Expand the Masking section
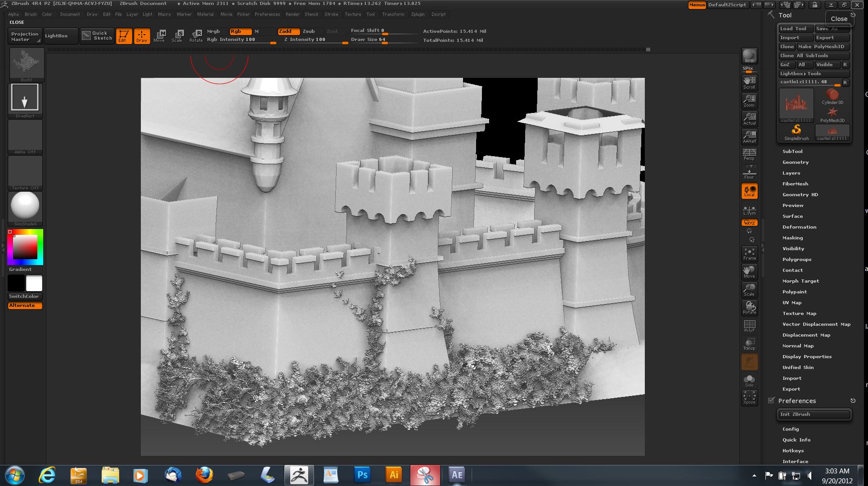868x486 pixels. pyautogui.click(x=792, y=238)
